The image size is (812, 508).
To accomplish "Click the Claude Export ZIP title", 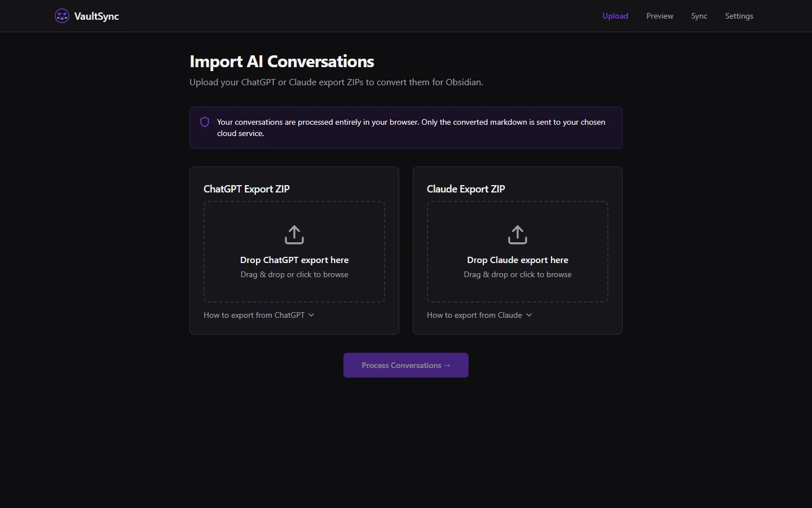I will tap(466, 189).
